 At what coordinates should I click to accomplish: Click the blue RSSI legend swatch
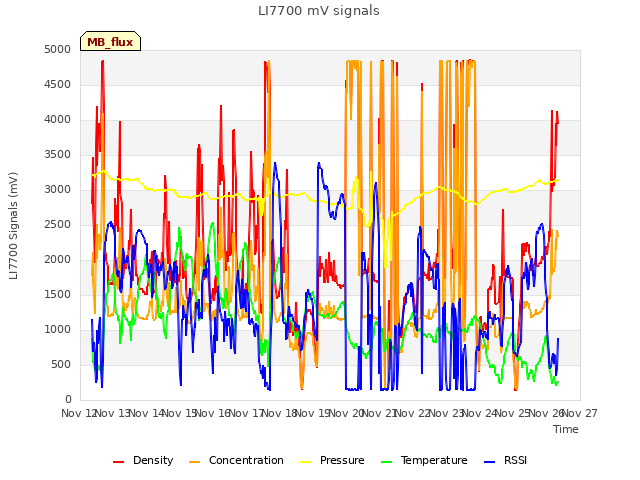tap(489, 462)
